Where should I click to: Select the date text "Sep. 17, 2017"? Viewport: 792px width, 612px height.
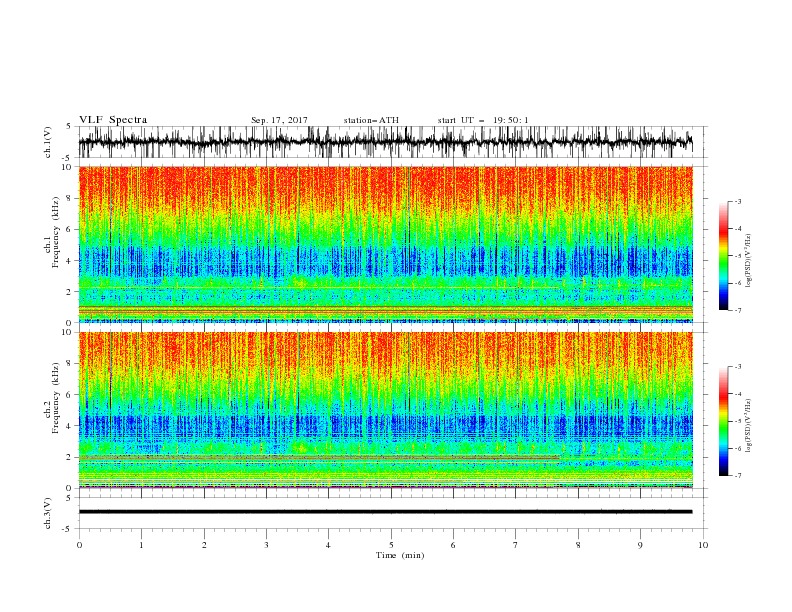(279, 120)
